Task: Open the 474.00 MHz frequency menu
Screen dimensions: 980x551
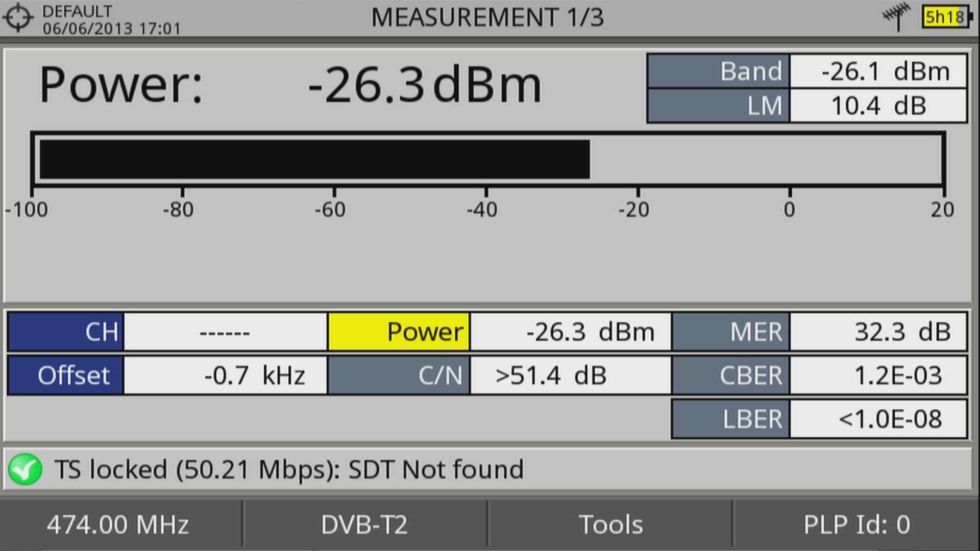Action: (118, 524)
